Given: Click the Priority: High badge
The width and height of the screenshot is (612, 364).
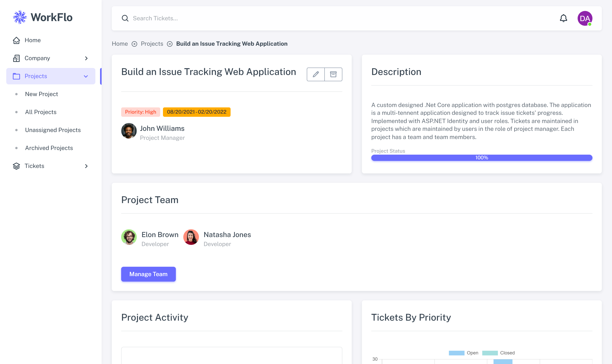Looking at the screenshot, I should (141, 112).
